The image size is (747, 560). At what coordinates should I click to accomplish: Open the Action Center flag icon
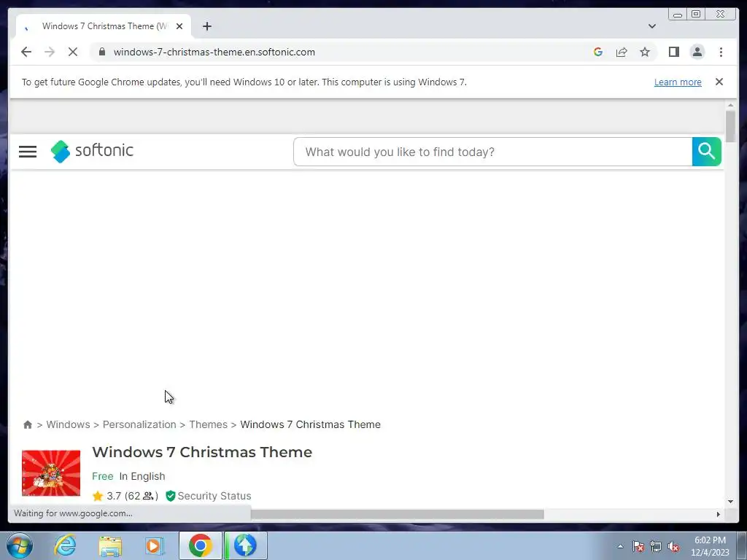point(638,546)
